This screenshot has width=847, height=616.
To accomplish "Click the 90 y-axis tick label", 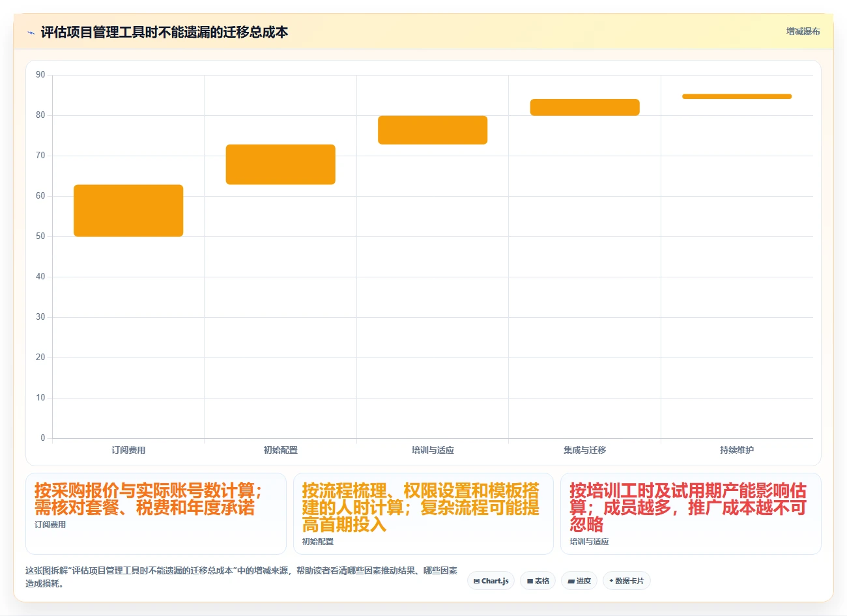I will click(x=40, y=75).
